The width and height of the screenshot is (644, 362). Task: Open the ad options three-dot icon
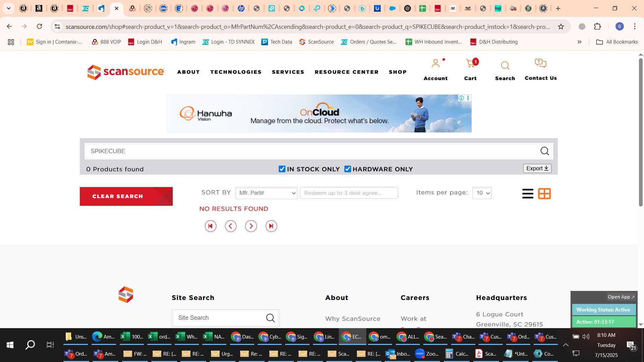tap(468, 98)
